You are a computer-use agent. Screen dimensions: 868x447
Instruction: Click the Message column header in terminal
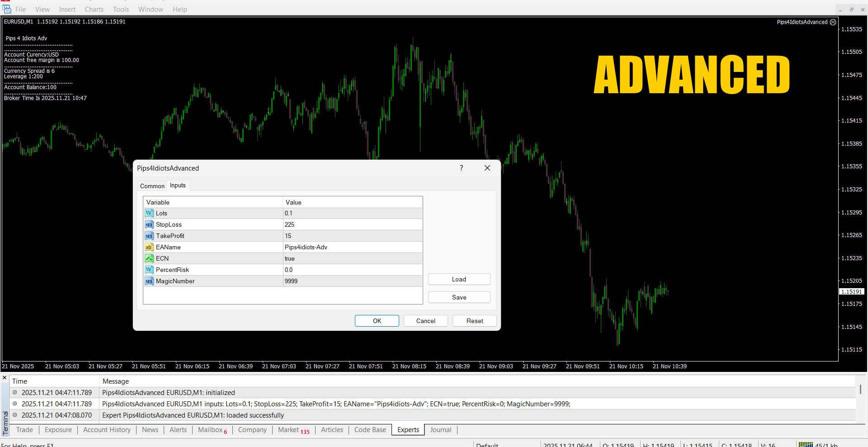477,381
